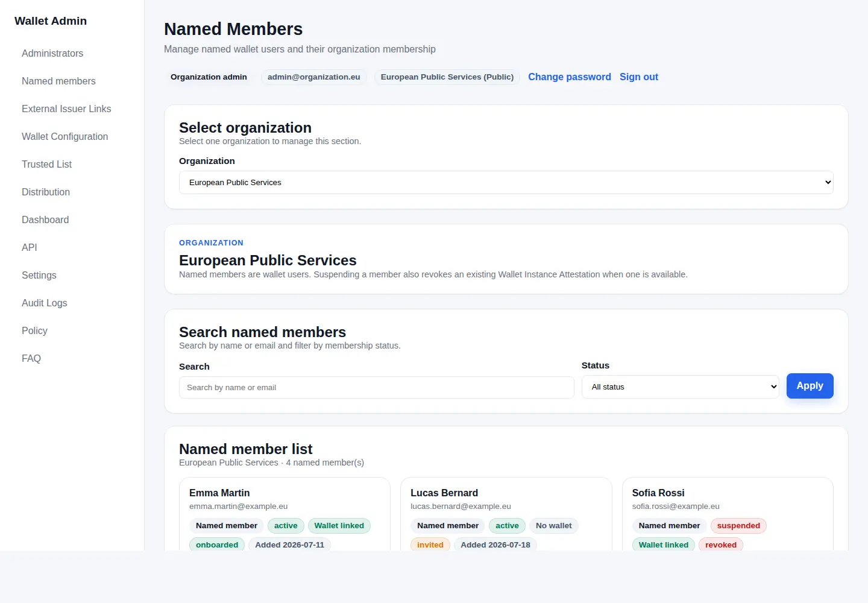Click Emma Martin's active status tag
This screenshot has width=868, height=603.
coord(286,526)
